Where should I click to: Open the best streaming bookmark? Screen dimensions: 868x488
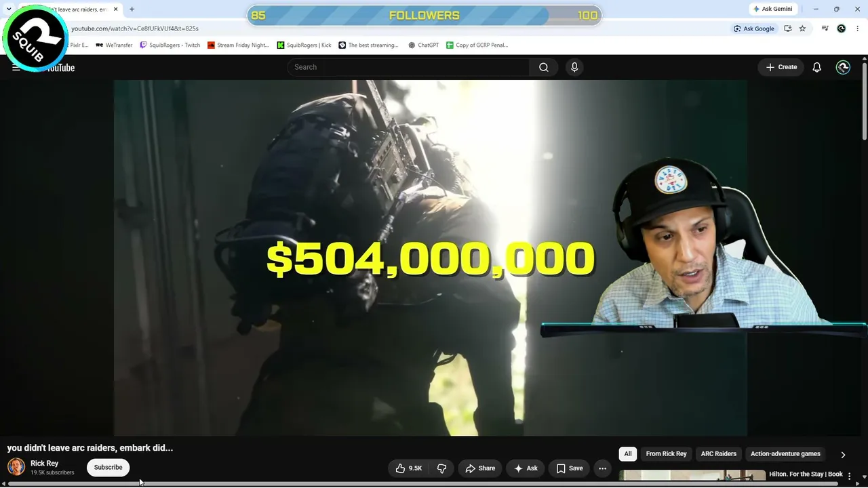(x=369, y=45)
